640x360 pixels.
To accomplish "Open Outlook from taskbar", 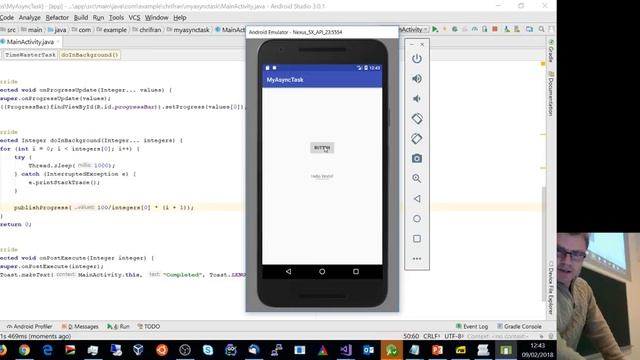I will point(369,350).
